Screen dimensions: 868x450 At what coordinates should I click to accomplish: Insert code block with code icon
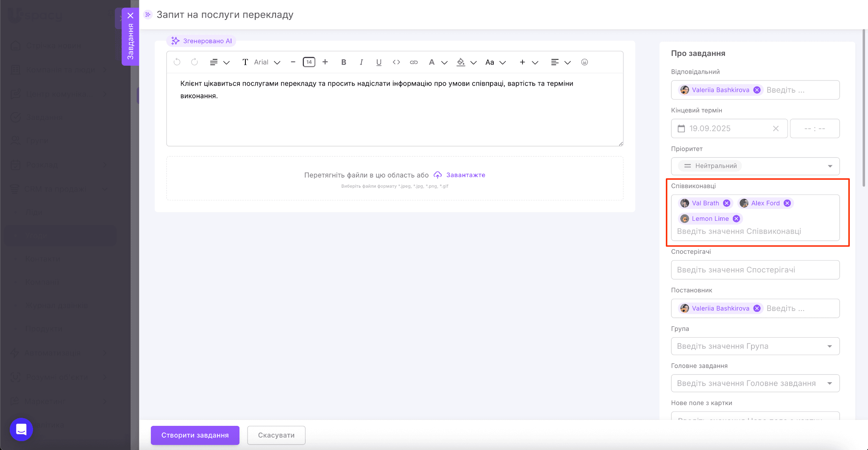(396, 62)
